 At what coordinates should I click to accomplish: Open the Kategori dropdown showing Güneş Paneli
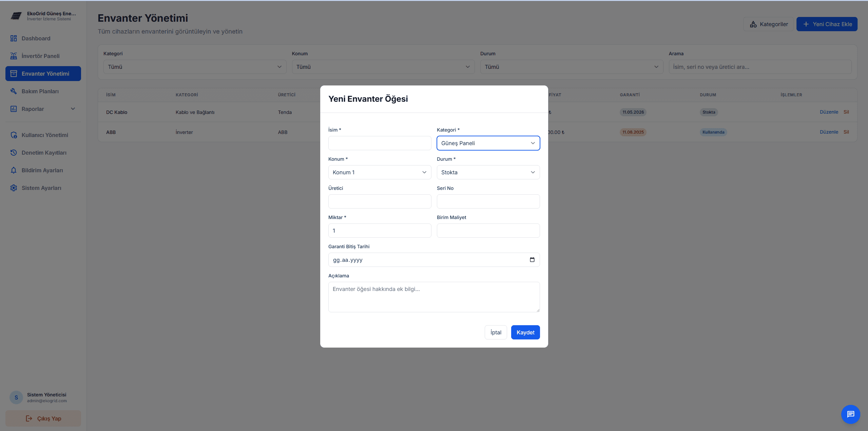[488, 143]
